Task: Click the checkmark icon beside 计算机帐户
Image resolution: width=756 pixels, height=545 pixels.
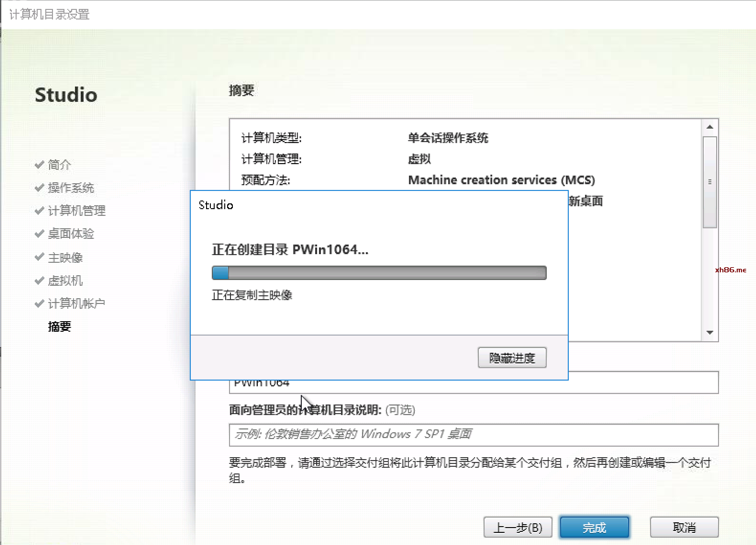Action: coord(39,304)
